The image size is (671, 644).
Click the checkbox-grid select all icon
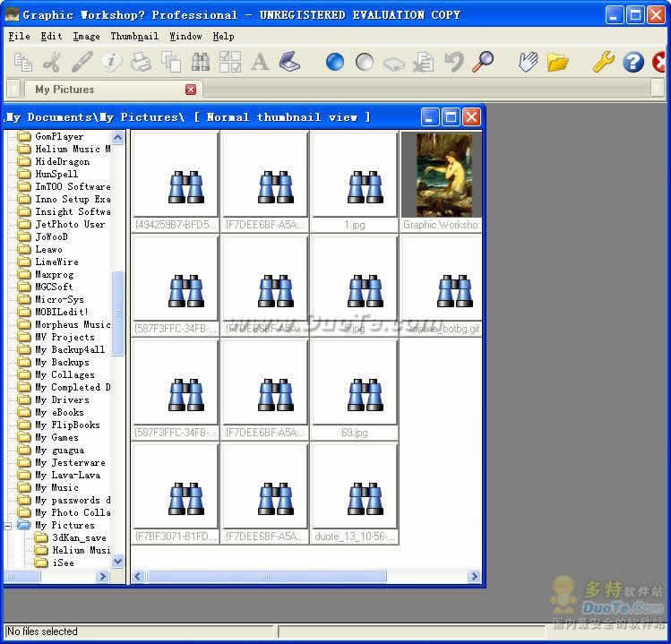click(230, 62)
